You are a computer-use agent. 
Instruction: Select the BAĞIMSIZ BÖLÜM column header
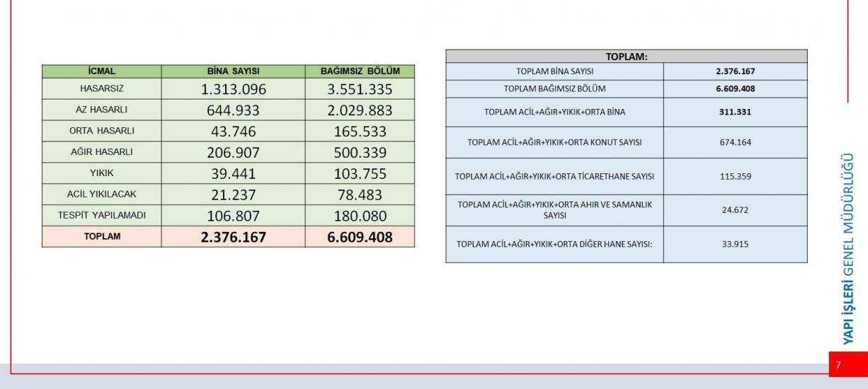click(x=360, y=71)
